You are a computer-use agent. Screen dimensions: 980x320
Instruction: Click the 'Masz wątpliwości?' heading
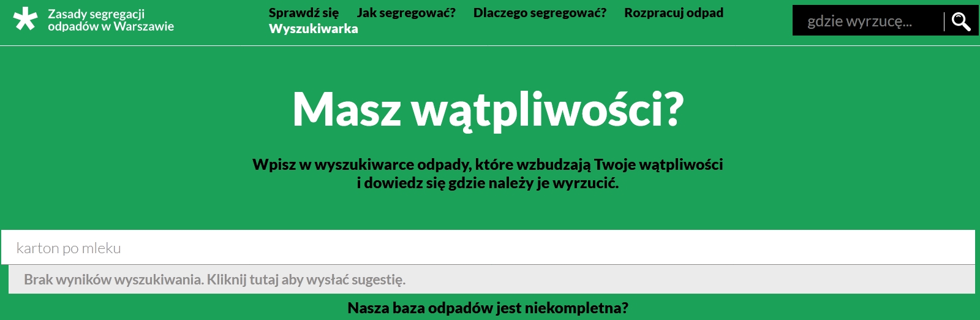pyautogui.click(x=488, y=110)
